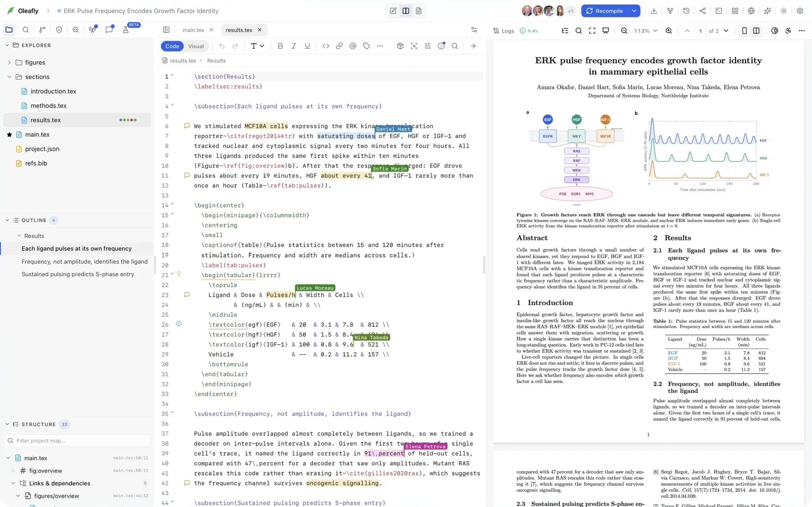This screenshot has height=507, width=812.
Task: Open introduction.tex in explorer
Action: tap(53, 91)
